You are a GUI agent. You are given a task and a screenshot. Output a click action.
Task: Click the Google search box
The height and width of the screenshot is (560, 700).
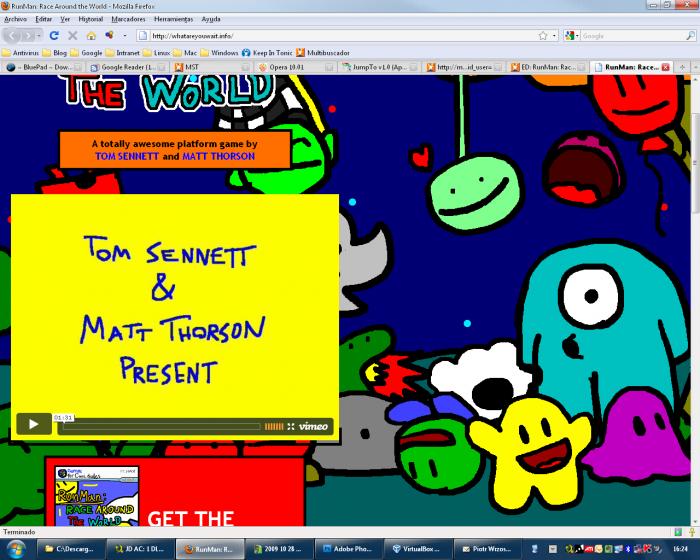632,36
